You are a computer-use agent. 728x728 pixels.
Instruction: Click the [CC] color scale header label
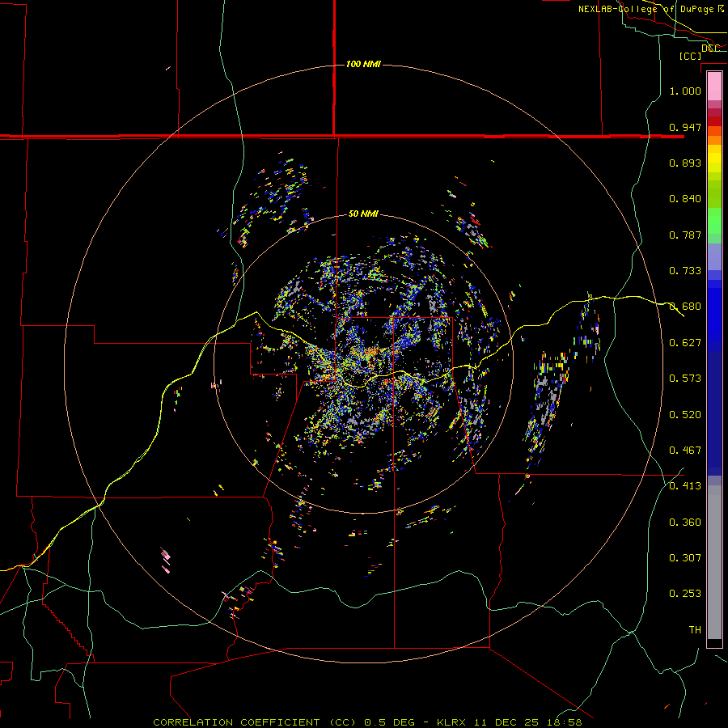click(x=690, y=56)
